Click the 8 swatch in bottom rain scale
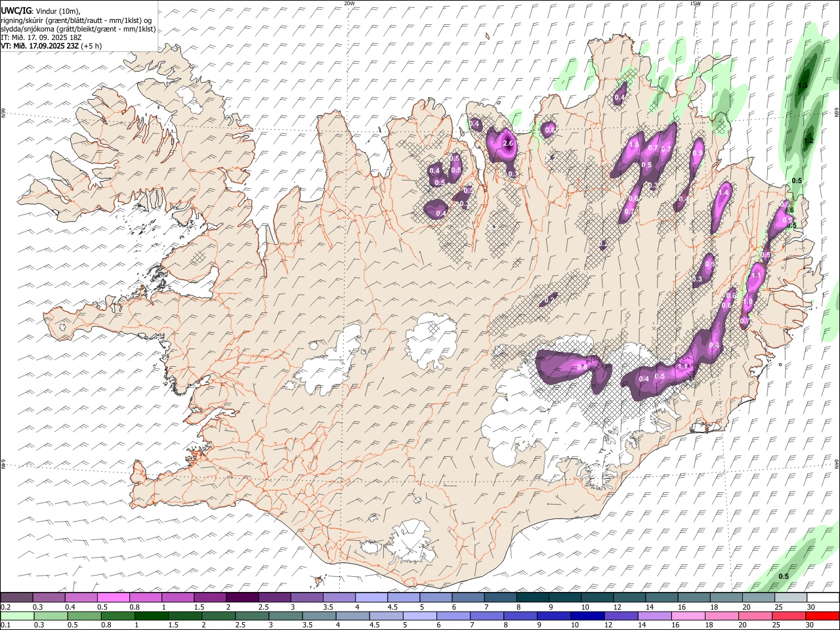 520,616
